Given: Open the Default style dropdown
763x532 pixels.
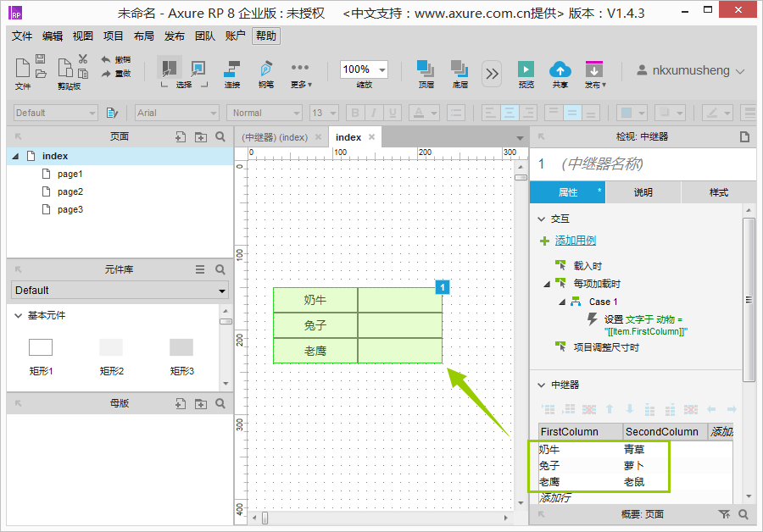Looking at the screenshot, I should (x=55, y=113).
